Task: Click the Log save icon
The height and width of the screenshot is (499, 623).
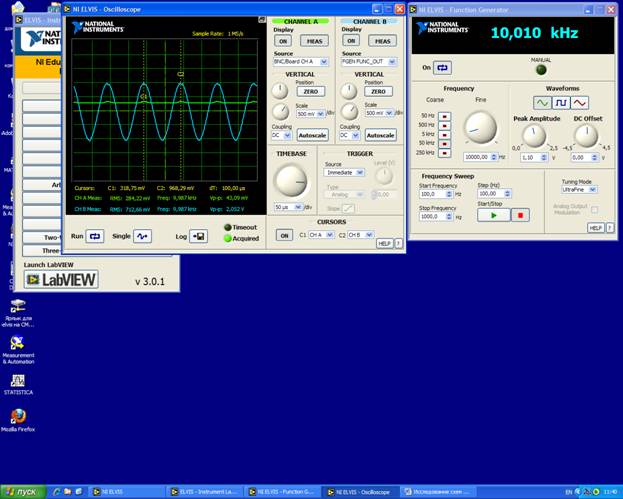Action: pyautogui.click(x=198, y=236)
